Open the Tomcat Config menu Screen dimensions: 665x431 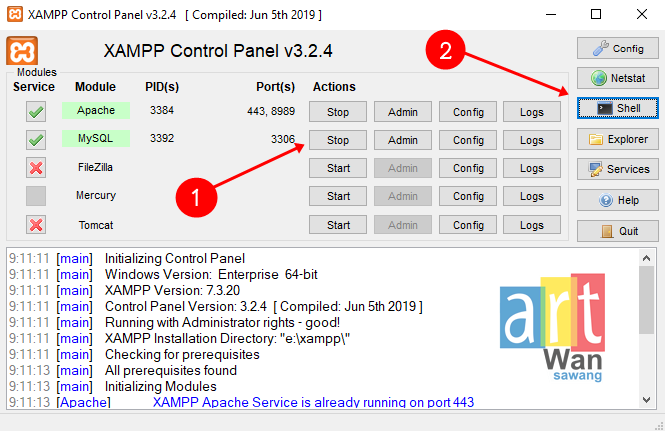pyautogui.click(x=468, y=224)
